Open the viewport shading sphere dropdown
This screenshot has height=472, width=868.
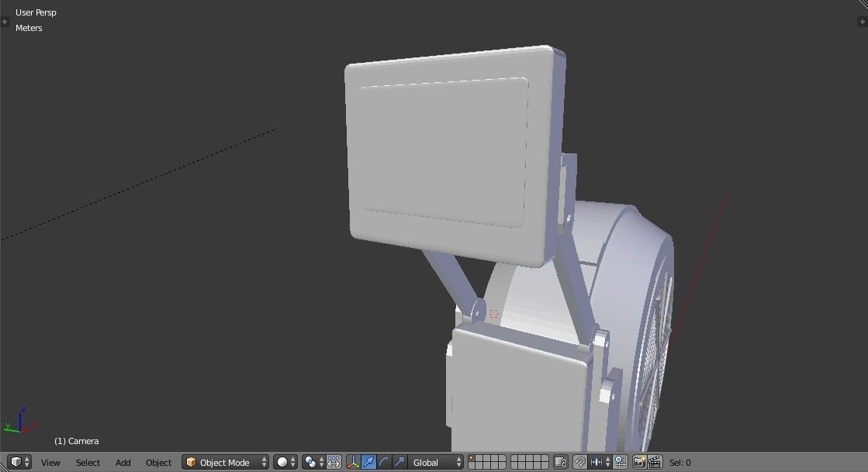click(285, 462)
